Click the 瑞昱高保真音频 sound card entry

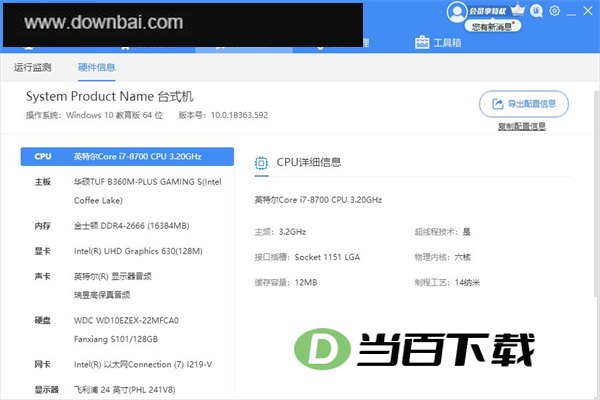point(102,295)
